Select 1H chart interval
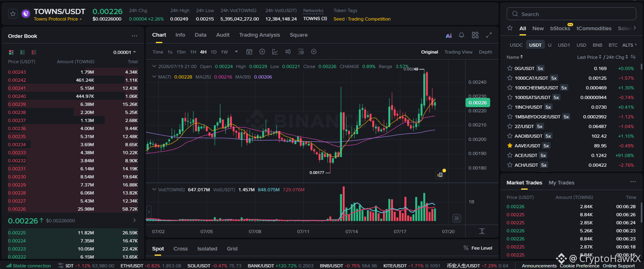Image resolution: width=644 pixels, height=269 pixels. click(193, 52)
